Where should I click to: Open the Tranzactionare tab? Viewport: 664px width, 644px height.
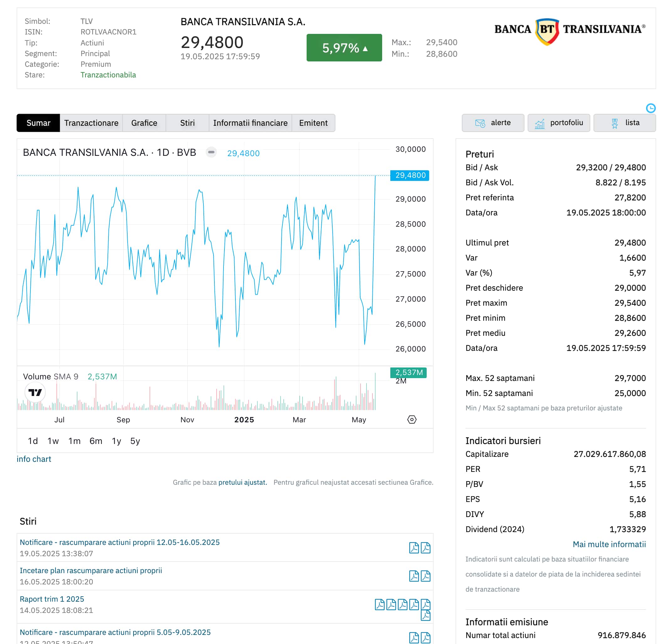(91, 123)
